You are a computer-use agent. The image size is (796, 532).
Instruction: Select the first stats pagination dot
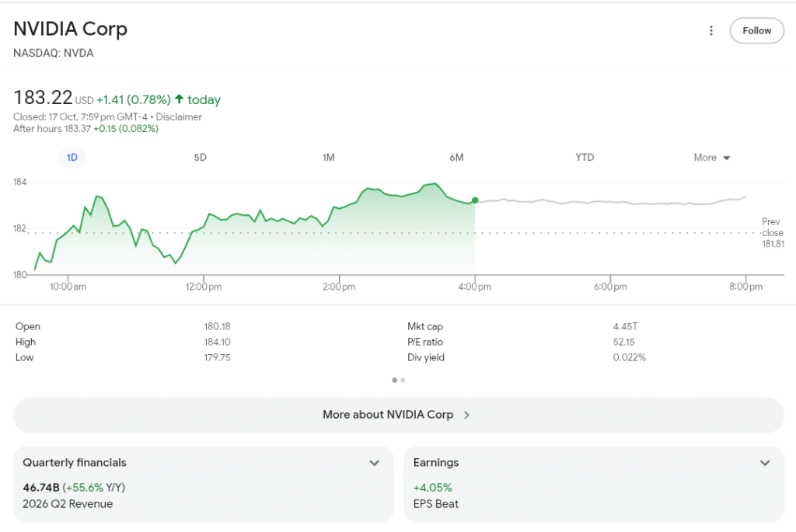pos(395,381)
